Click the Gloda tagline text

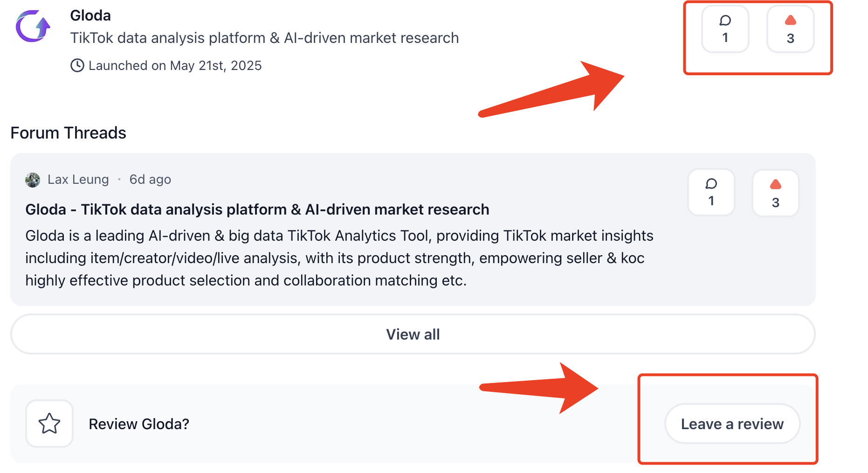(264, 38)
